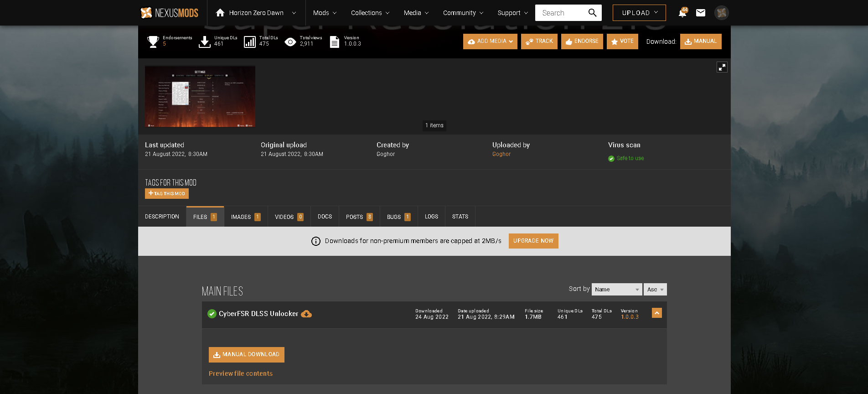Click the TAG THIS MOD button
The height and width of the screenshot is (394, 868).
pos(167,193)
